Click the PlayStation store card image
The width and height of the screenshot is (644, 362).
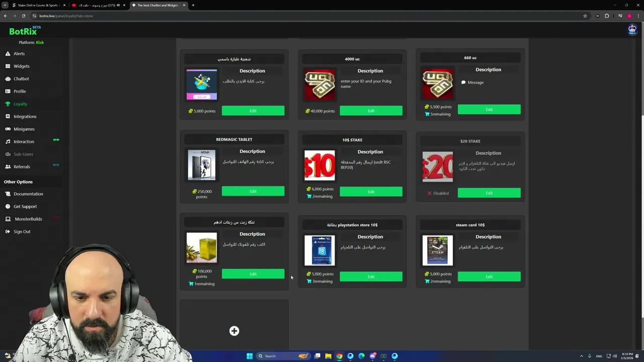click(319, 250)
